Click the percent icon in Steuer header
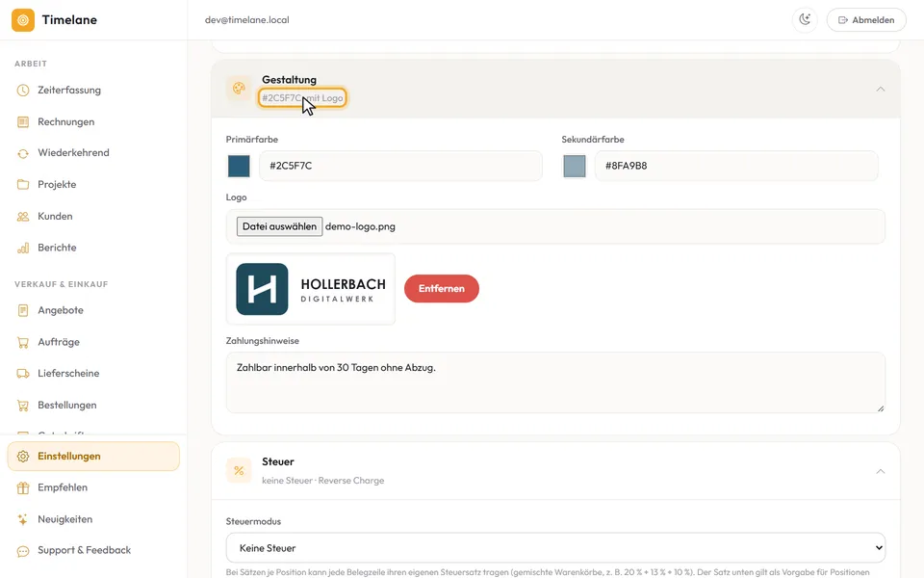 coord(239,471)
